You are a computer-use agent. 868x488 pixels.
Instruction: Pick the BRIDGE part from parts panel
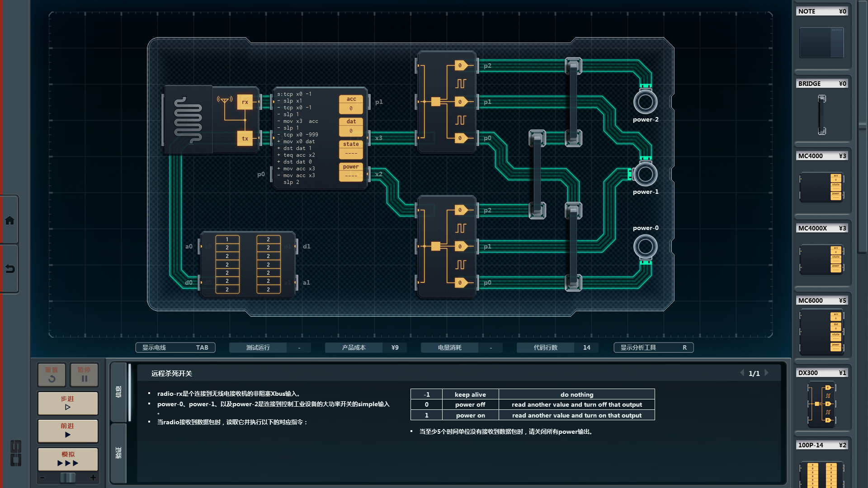[821, 115]
